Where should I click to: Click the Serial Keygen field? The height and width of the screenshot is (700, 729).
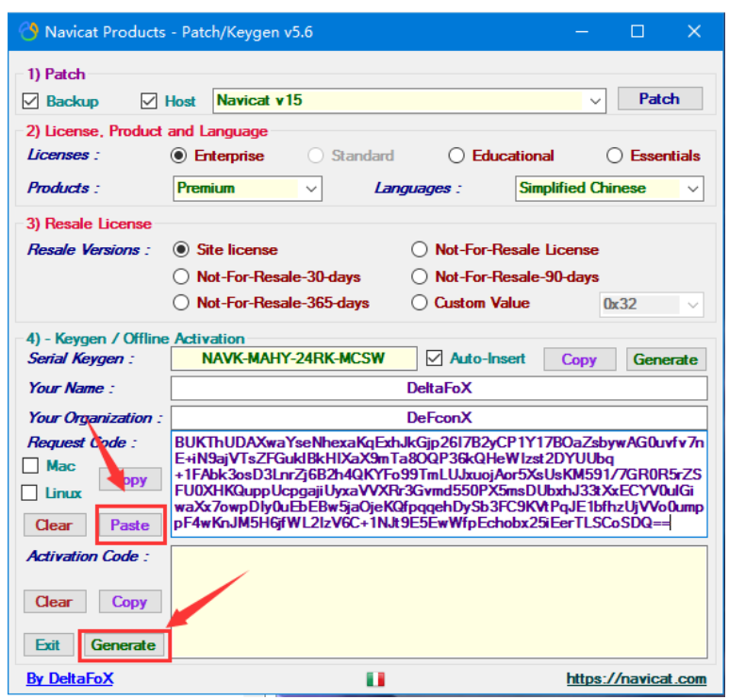coord(294,358)
